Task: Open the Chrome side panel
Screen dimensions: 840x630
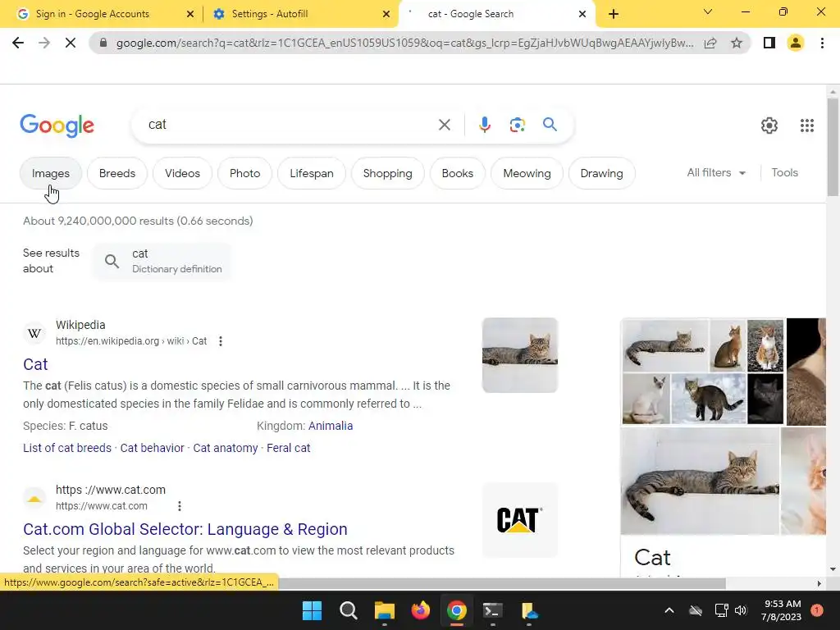Action: coord(769,43)
